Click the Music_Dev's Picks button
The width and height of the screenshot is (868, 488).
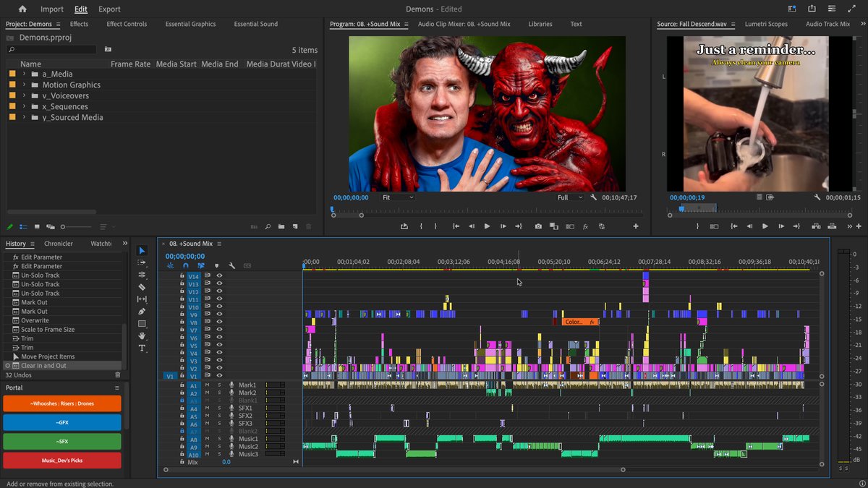click(62, 461)
